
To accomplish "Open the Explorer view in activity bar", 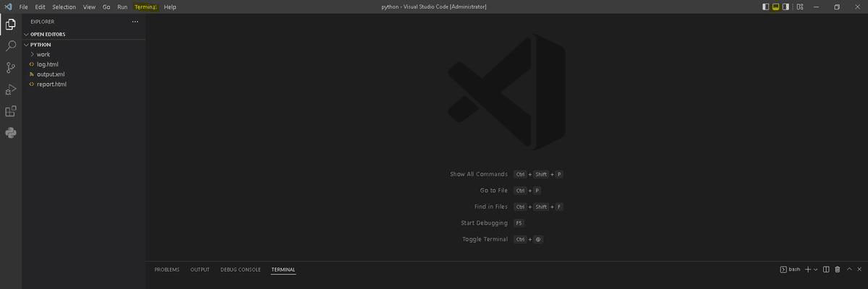I will point(11,25).
